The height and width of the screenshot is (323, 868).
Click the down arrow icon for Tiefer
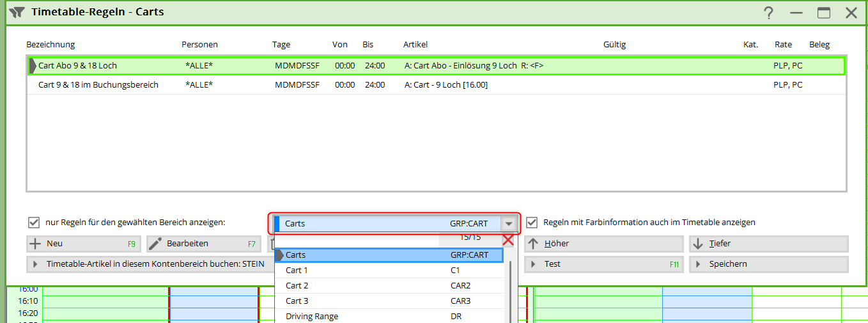[x=698, y=244]
